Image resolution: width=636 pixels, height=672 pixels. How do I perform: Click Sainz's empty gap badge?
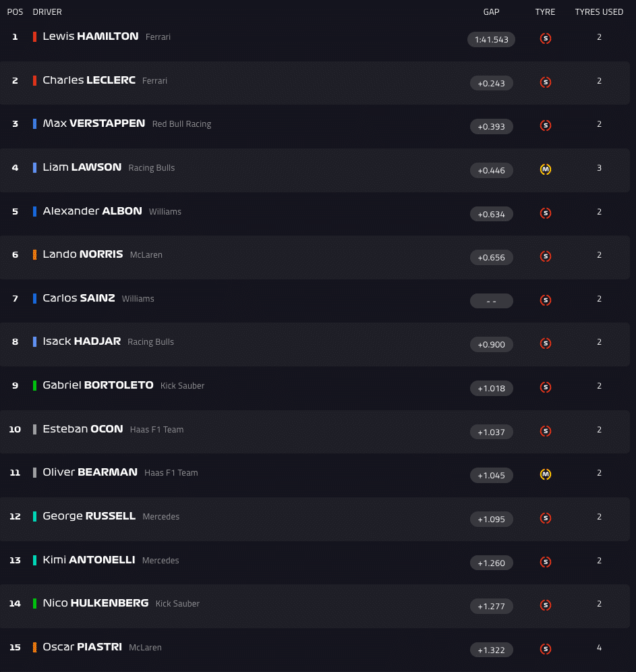pos(491,301)
